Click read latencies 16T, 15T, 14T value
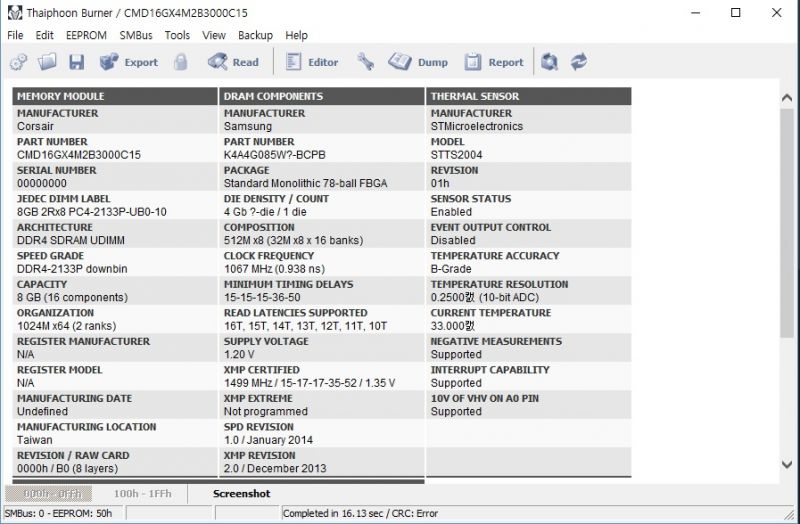Screen dimensions: 800x524 point(305,326)
